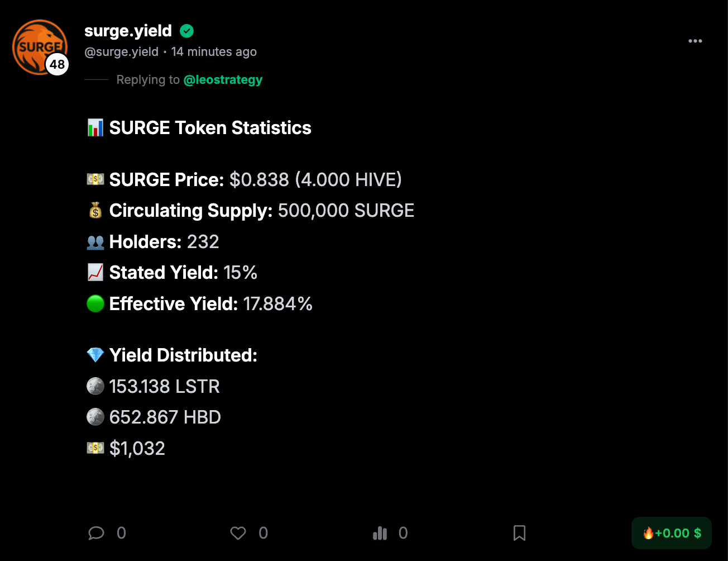Like the post with heart icon
Screen dimensions: 728x561
point(238,533)
